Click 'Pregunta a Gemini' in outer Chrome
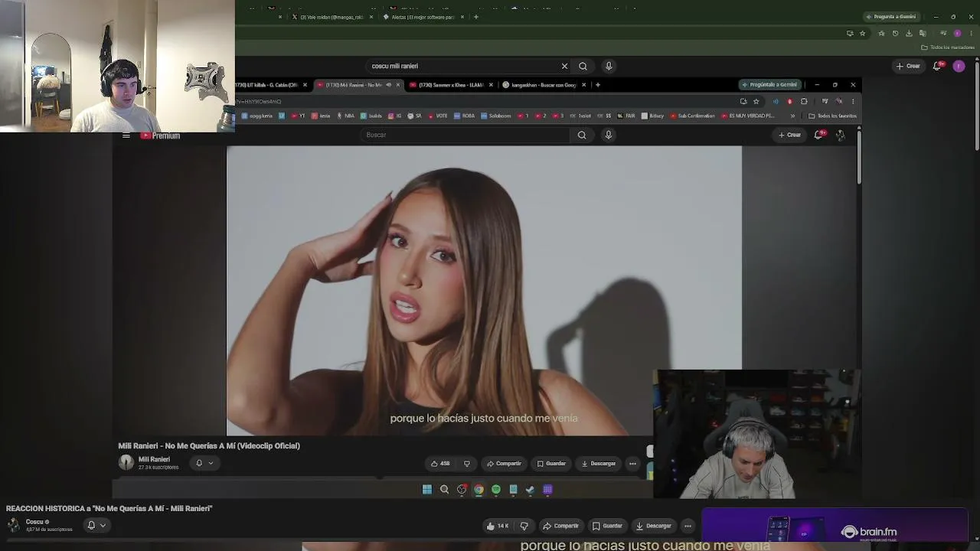 tap(890, 17)
